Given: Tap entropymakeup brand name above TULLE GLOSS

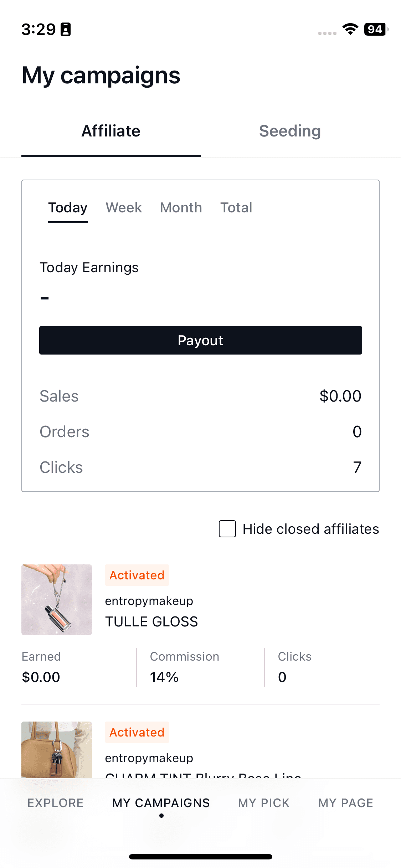Looking at the screenshot, I should [149, 601].
